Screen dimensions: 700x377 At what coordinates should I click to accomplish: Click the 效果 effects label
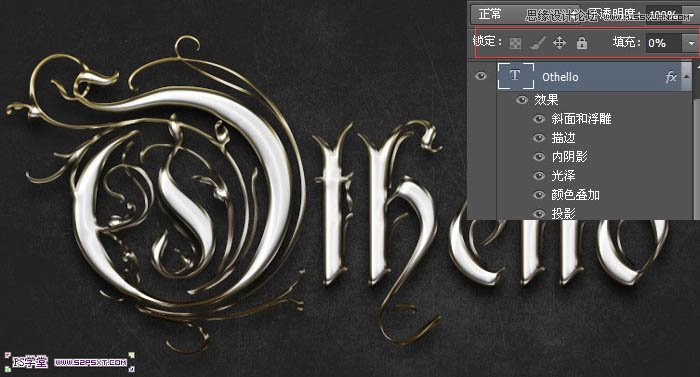point(546,100)
